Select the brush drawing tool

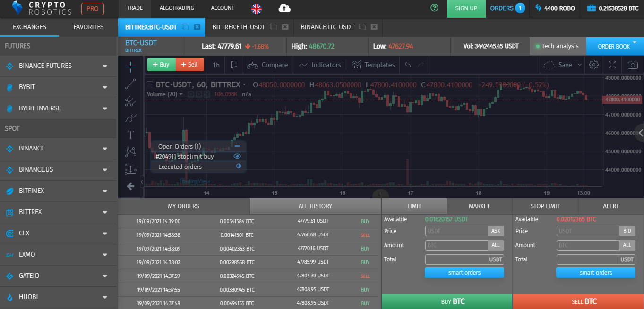(130, 118)
